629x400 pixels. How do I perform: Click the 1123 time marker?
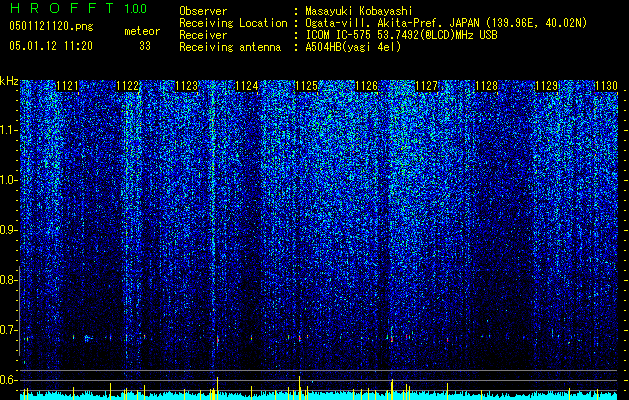point(187,86)
